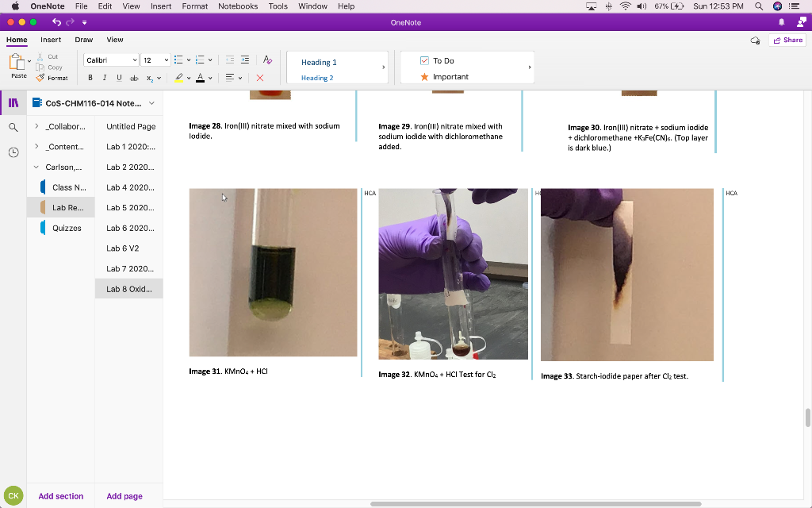The image size is (812, 508).
Task: Select the Image 31 test tube photo
Action: (x=273, y=272)
